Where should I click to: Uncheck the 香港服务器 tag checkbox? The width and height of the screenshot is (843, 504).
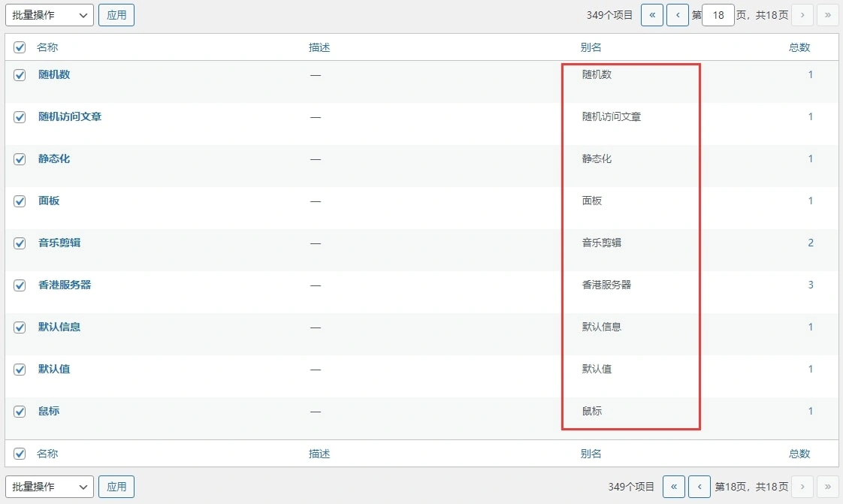coord(20,285)
